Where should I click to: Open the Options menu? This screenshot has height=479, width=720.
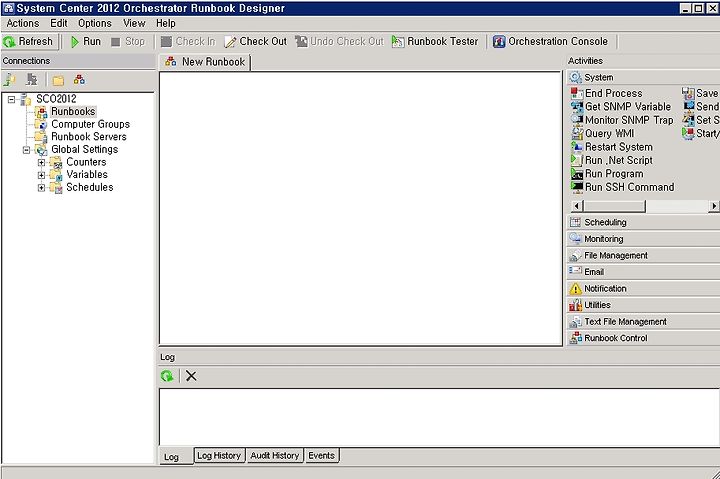[x=95, y=23]
